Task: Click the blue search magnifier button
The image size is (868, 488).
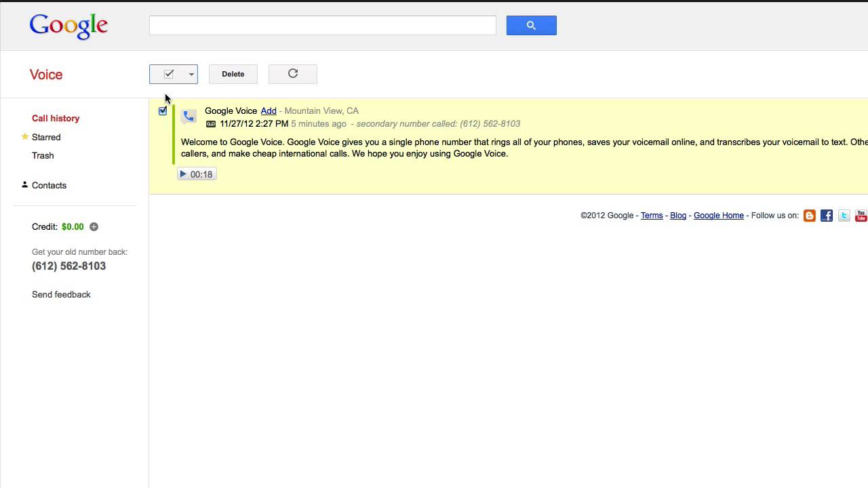Action: pyautogui.click(x=531, y=26)
